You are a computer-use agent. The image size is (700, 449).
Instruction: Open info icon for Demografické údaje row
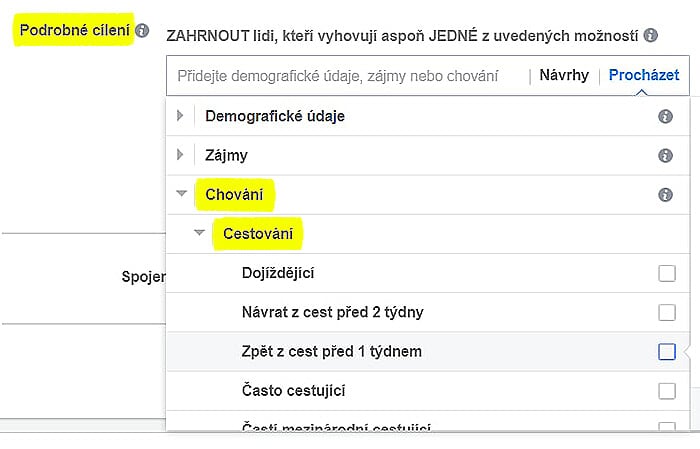[x=665, y=116]
